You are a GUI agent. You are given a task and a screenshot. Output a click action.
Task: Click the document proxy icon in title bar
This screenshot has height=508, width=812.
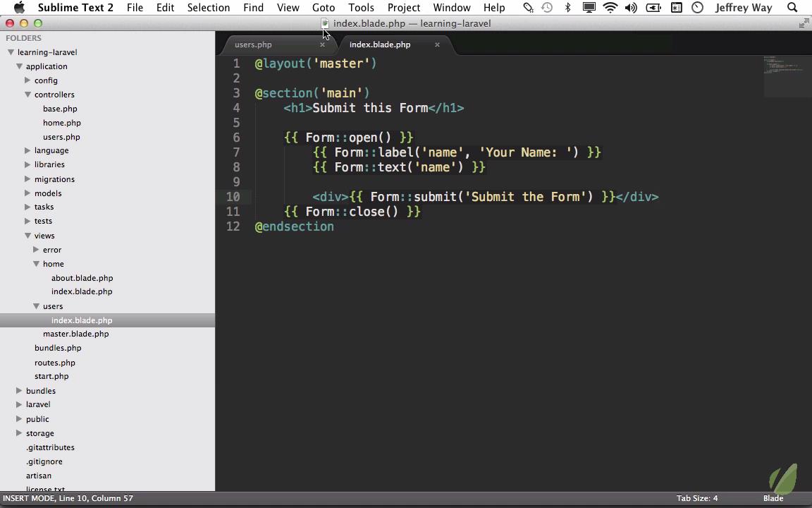coord(325,23)
